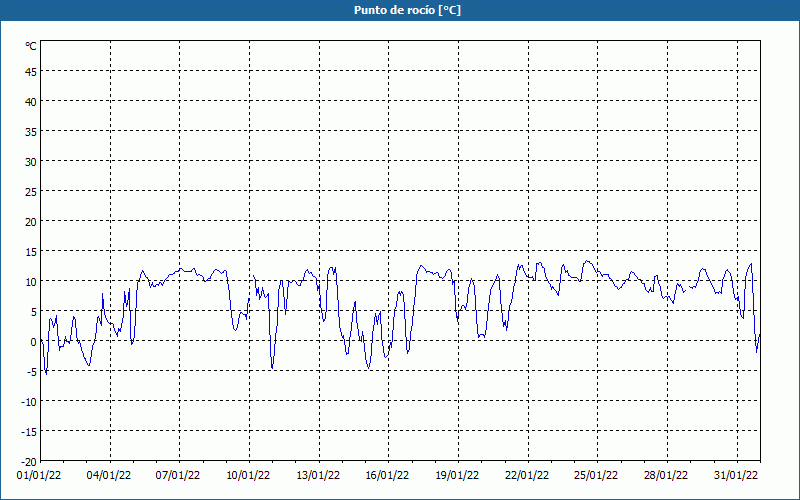Click the -20 y-axis label
This screenshot has height=500, width=800.
29,462
